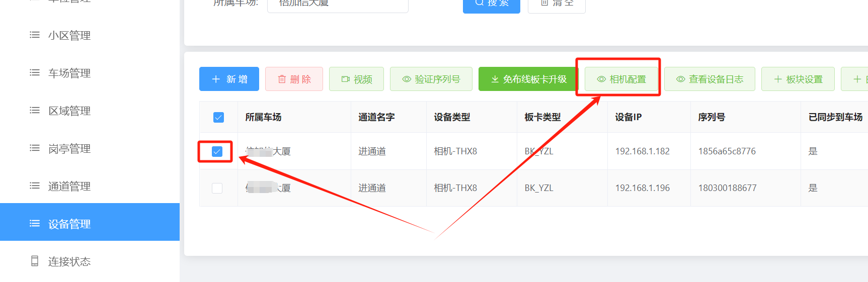Click the eye icon on 相机配置 button
Viewport: 868px width, 282px height.
point(601,79)
